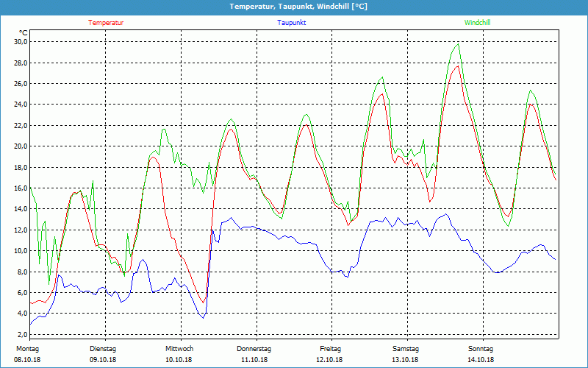Viewport: 588px width, 368px height.
Task: Select the Dienstag day label
Action: tap(103, 349)
